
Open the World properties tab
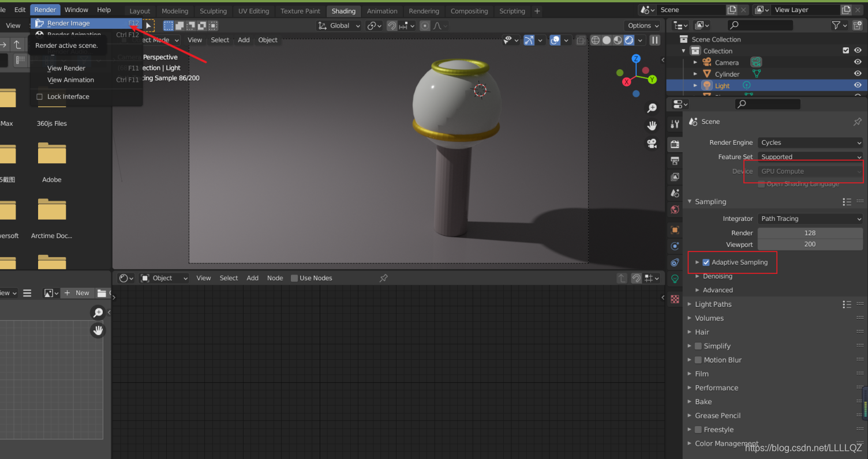click(675, 210)
